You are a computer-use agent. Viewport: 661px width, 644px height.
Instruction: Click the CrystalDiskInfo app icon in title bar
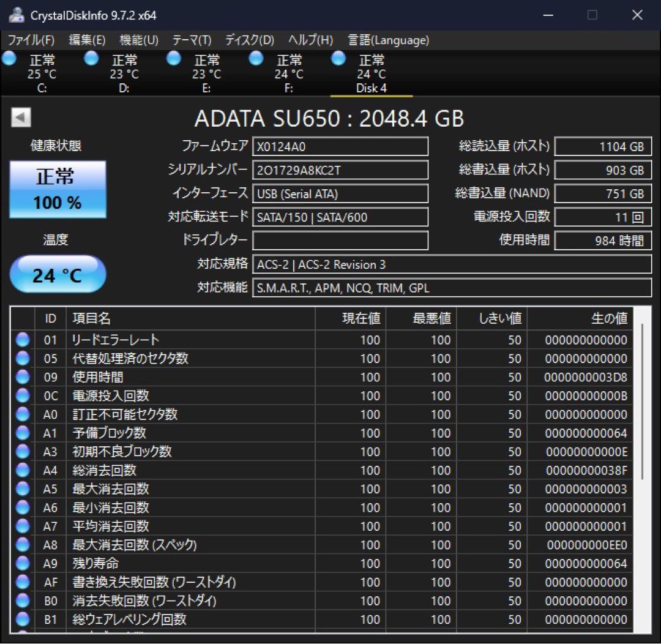coord(16,15)
